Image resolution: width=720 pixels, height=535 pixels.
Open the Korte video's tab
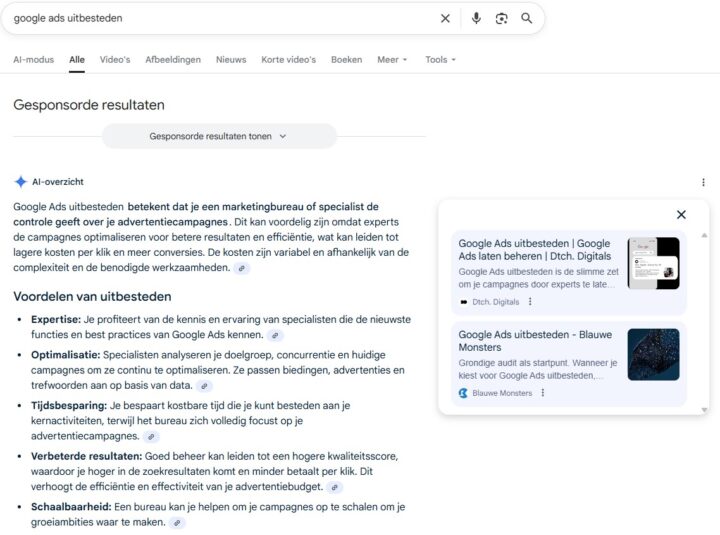pyautogui.click(x=288, y=60)
